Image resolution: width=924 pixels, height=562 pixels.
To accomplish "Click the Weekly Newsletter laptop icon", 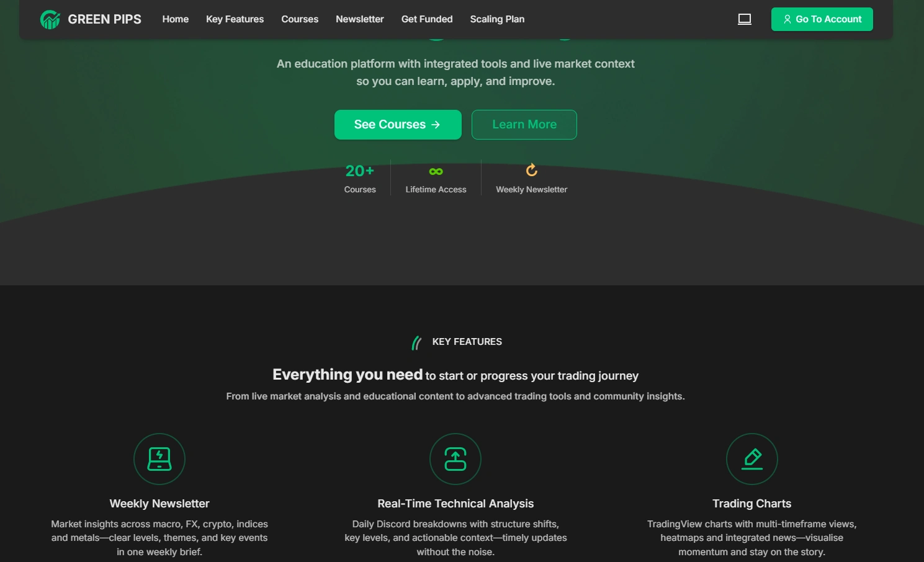I will [159, 459].
